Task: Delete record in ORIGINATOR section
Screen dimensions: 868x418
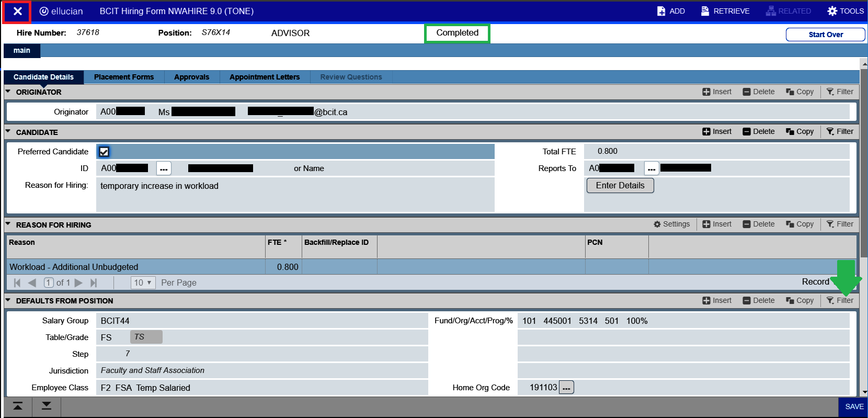Action: click(x=759, y=92)
